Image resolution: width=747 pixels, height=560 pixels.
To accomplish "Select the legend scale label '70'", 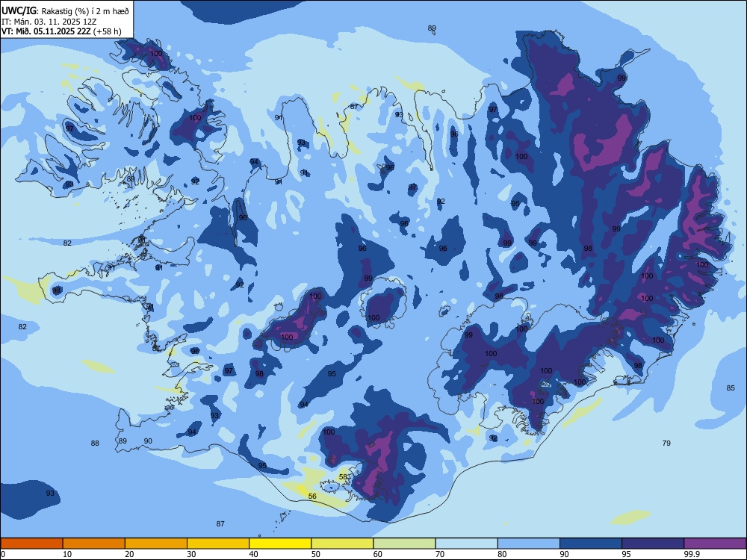I will 440,554.
